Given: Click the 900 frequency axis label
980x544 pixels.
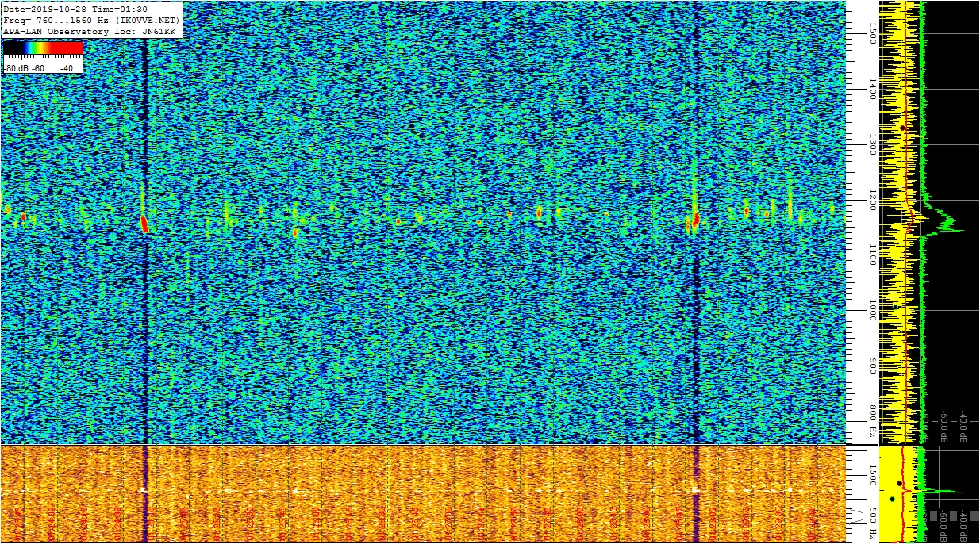Looking at the screenshot, I should pos(872,366).
